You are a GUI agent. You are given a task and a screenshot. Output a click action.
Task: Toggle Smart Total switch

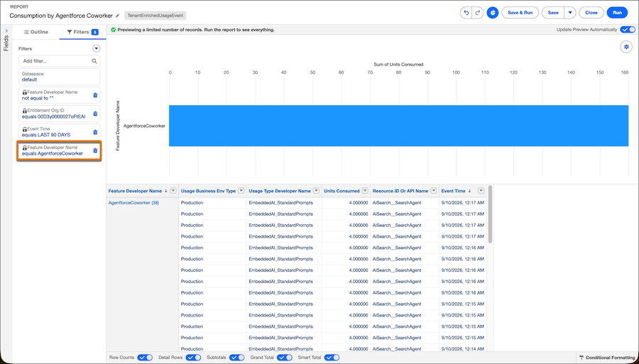[332, 358]
